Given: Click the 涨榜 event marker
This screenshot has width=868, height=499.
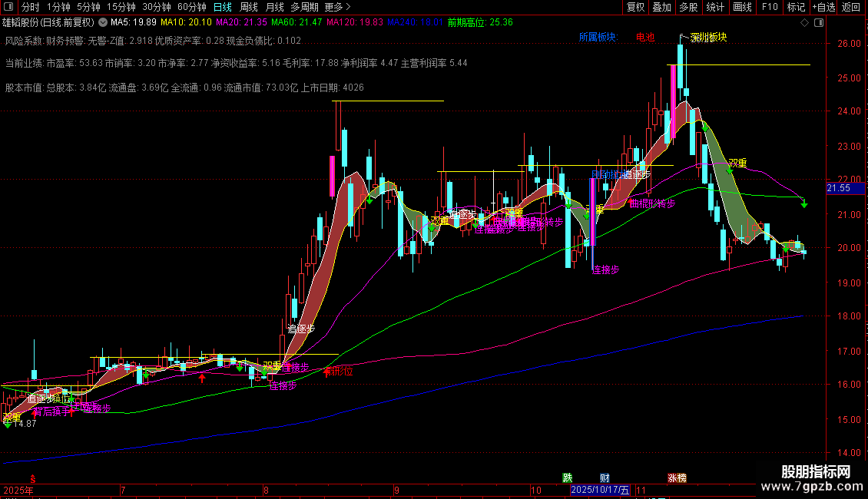Looking at the screenshot, I should click(x=677, y=478).
